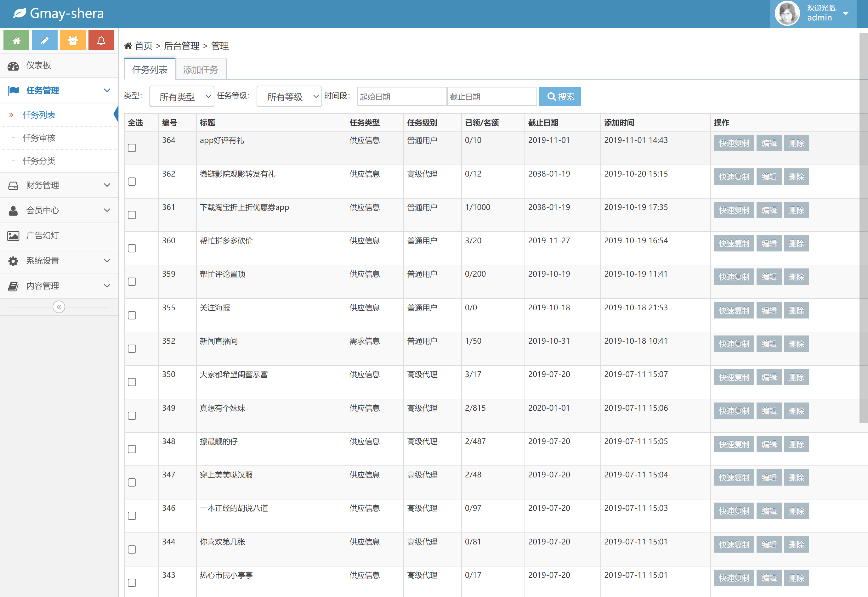Switch to the 任务列表 tab

[150, 70]
